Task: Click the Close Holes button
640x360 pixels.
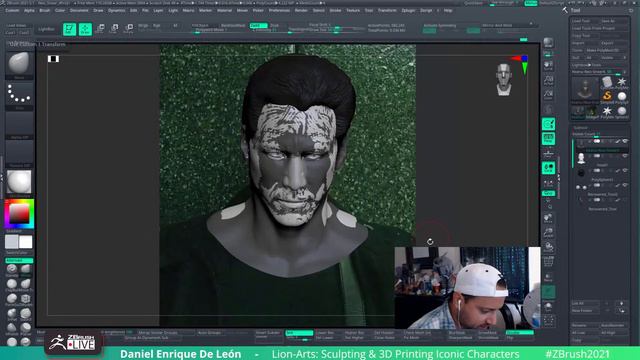Action: (x=384, y=338)
